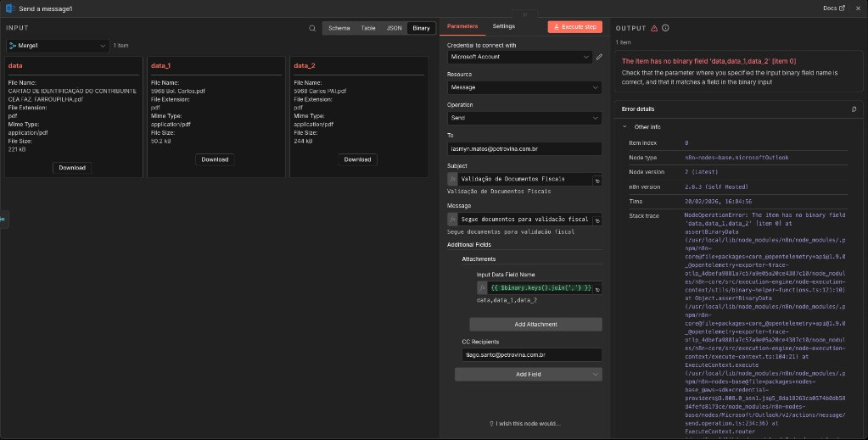
Task: Open the Merge1 input node dropdown
Action: (x=58, y=45)
